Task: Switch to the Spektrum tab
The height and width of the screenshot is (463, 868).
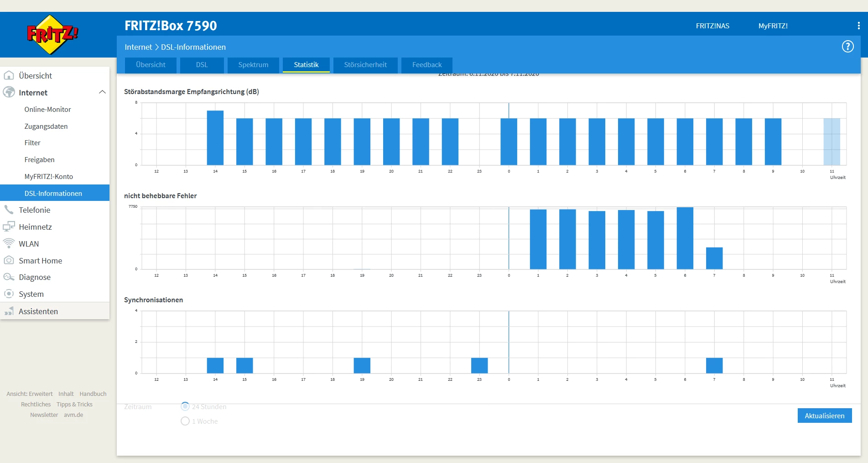Action: (x=253, y=65)
